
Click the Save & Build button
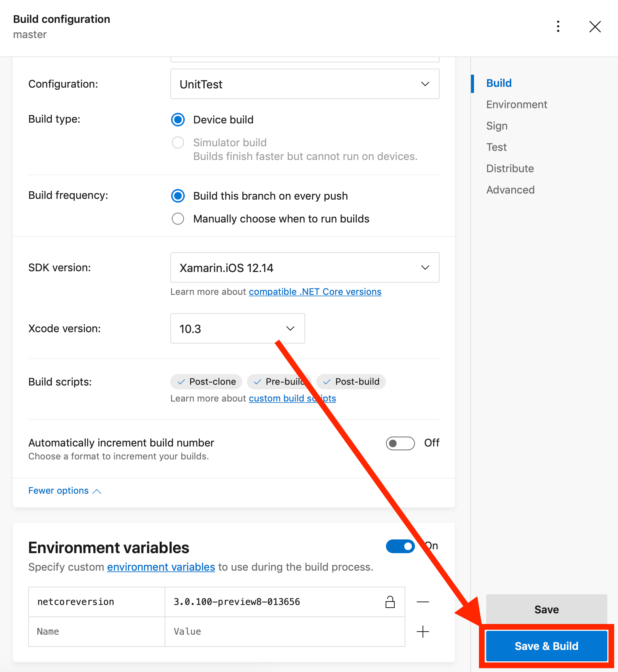click(546, 646)
